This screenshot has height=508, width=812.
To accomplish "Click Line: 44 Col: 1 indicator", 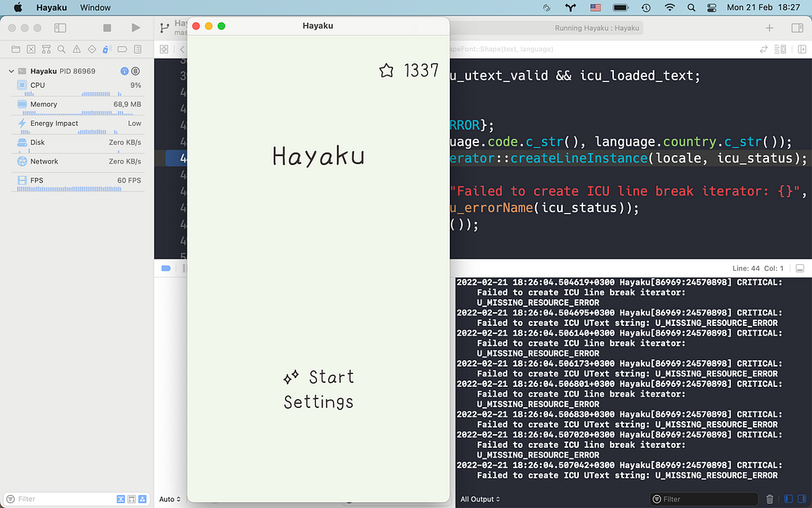I will 758,268.
